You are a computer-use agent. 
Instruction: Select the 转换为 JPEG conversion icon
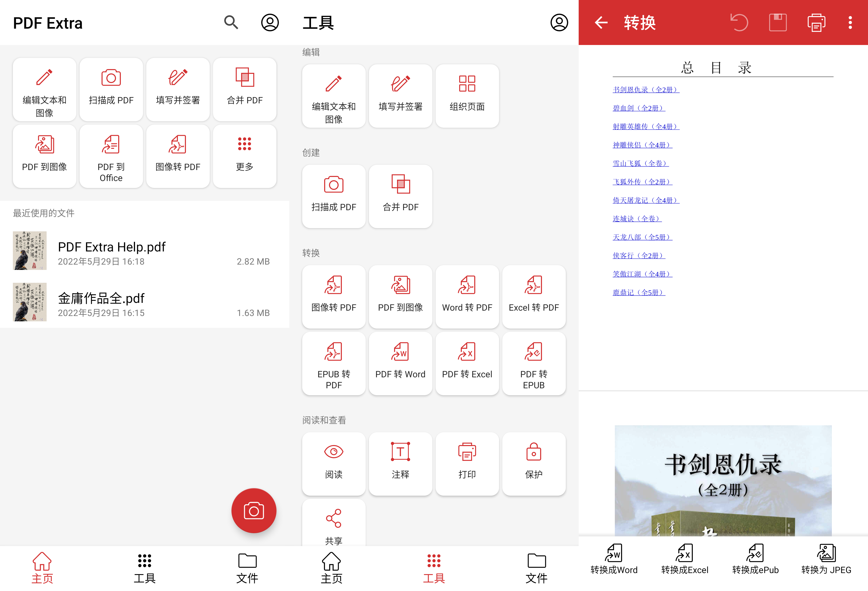(x=826, y=559)
